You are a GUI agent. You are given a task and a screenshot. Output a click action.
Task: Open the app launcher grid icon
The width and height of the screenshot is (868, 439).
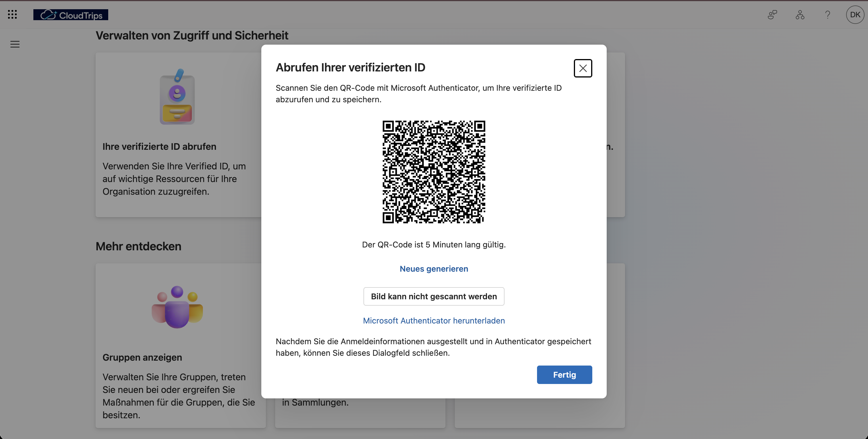point(12,14)
